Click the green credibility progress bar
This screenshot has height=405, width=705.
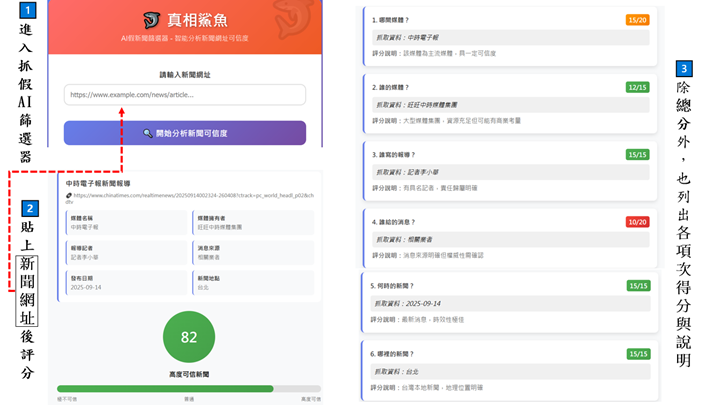click(x=165, y=389)
